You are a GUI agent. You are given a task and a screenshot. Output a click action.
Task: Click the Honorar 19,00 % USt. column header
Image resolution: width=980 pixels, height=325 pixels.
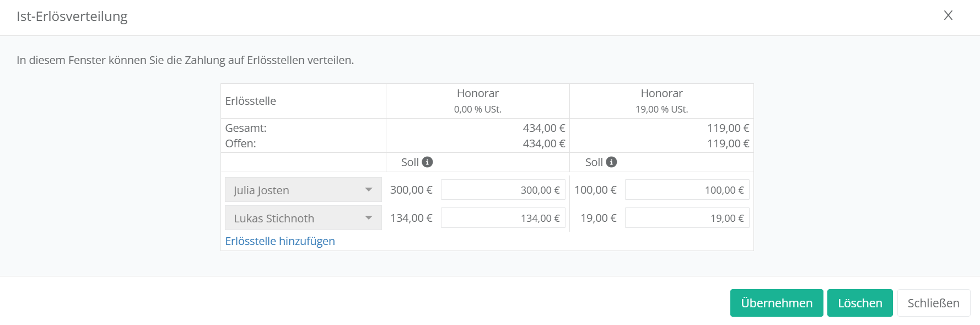coord(661,100)
